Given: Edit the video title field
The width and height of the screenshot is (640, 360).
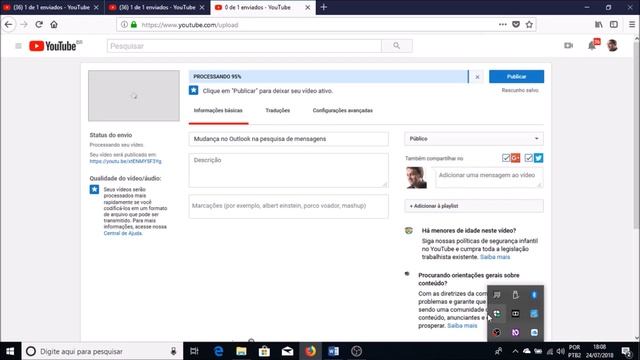Looking at the screenshot, I should click(x=289, y=139).
